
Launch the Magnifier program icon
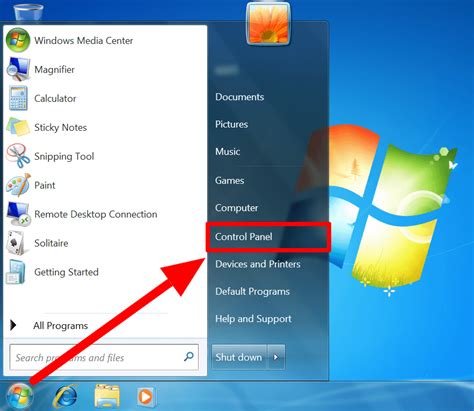point(18,69)
